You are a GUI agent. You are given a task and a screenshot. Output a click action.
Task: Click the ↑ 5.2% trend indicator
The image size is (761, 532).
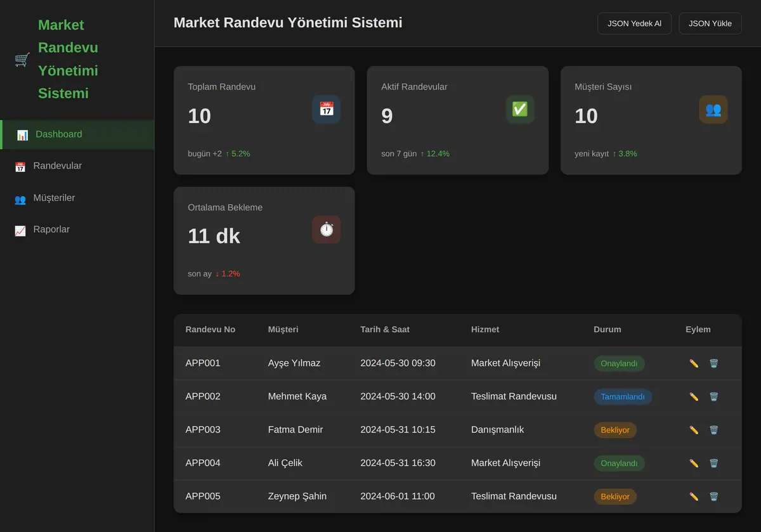click(x=238, y=153)
